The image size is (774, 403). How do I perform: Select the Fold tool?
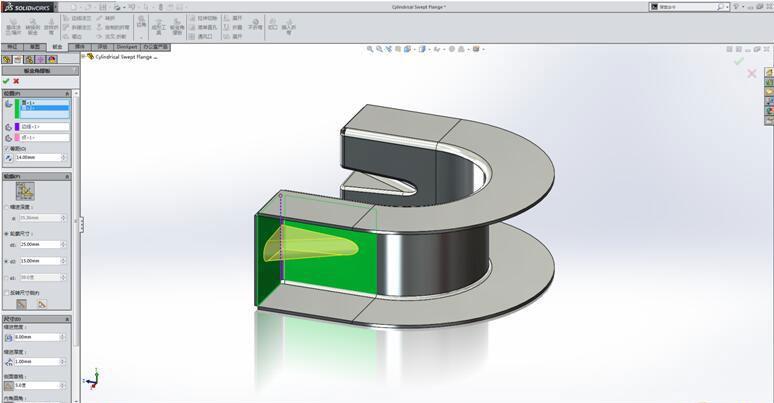[233, 27]
